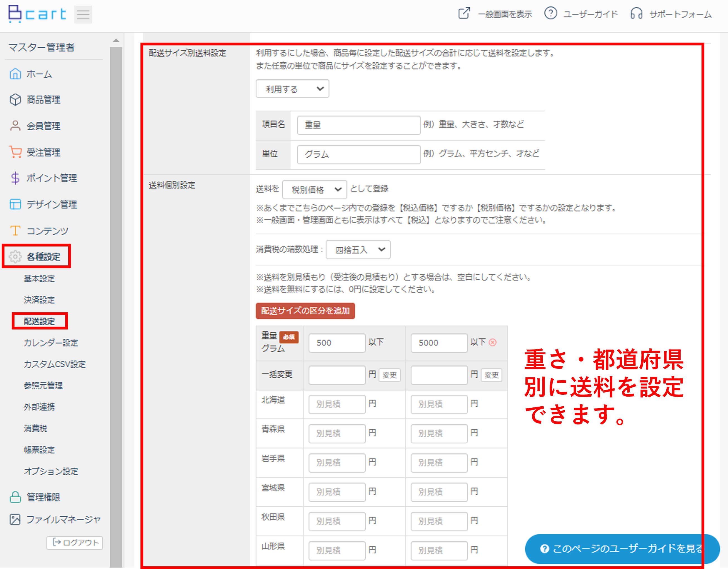The height and width of the screenshot is (569, 728).
Task: Click the Bcart logo
Action: (37, 14)
